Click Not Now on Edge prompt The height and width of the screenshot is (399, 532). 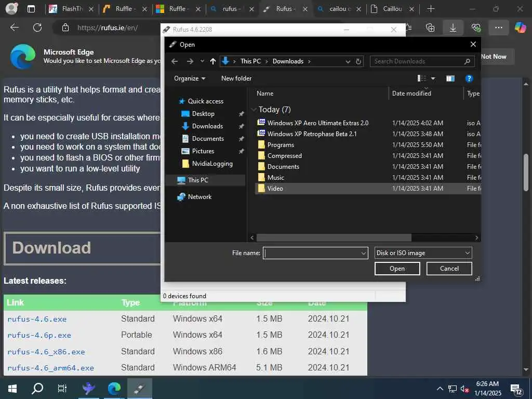494,57
